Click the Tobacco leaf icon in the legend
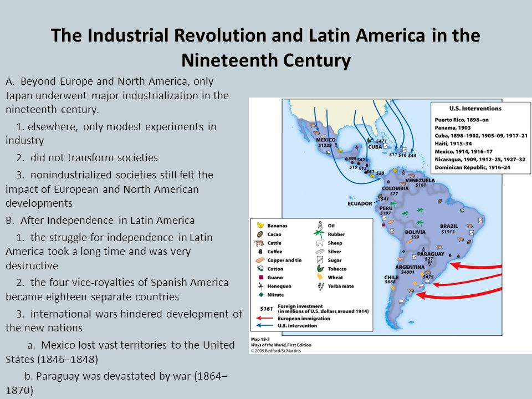The width and height of the screenshot is (532, 399). pyautogui.click(x=320, y=269)
